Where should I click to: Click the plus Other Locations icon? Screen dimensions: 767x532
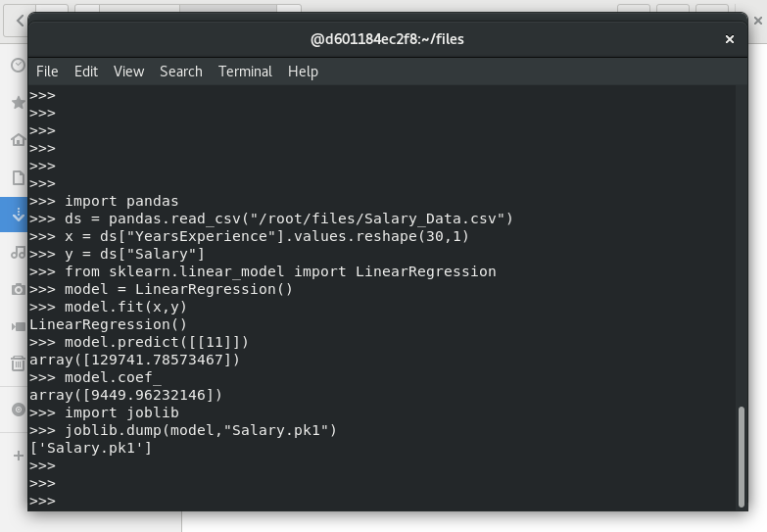tap(19, 456)
